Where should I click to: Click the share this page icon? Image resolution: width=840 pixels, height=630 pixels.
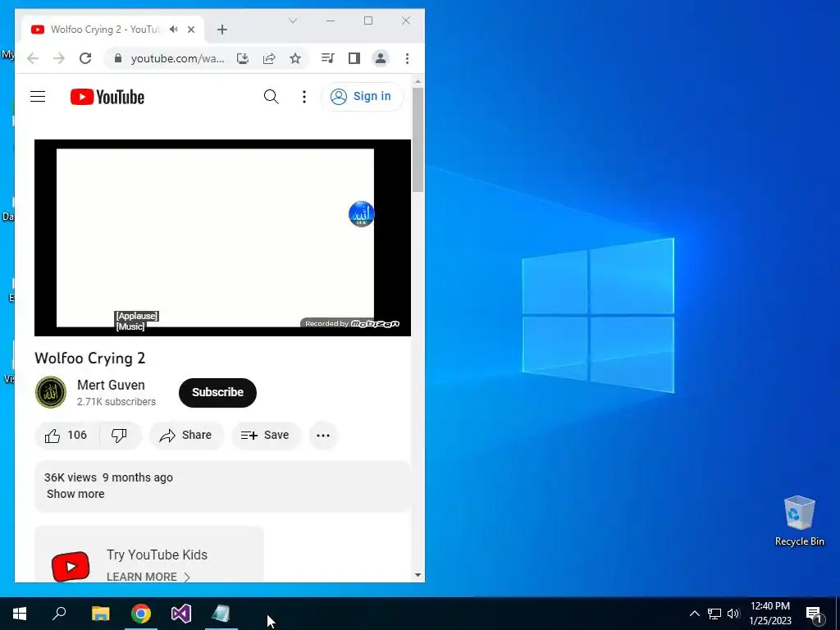click(x=269, y=58)
